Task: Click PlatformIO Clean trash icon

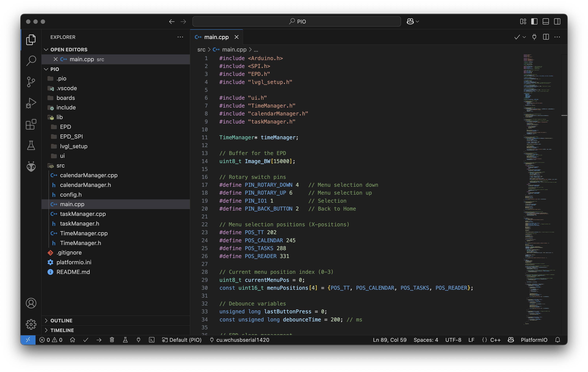Action: coord(112,340)
